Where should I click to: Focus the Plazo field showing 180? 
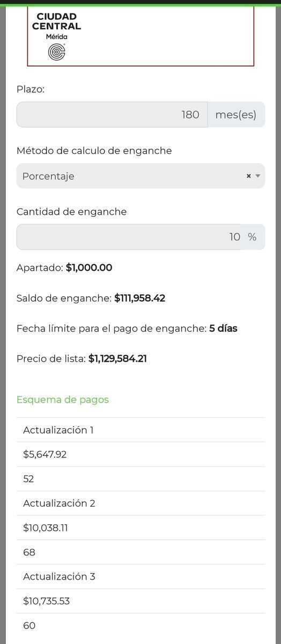pyautogui.click(x=112, y=114)
